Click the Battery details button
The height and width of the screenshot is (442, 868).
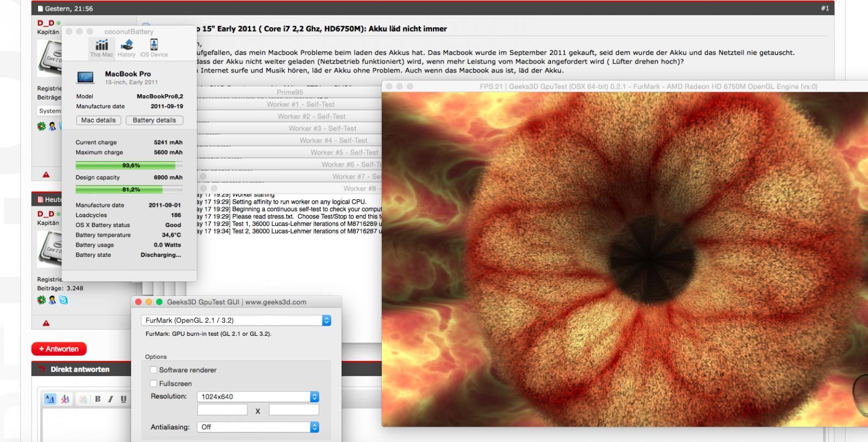coord(154,120)
